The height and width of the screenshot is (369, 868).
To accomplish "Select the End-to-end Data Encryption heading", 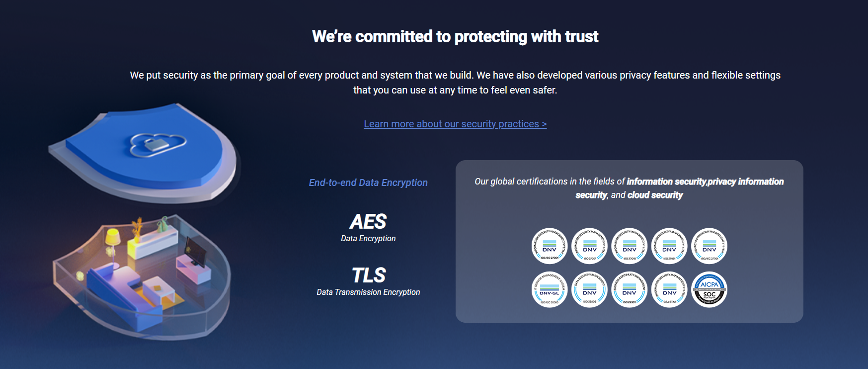I will point(368,183).
